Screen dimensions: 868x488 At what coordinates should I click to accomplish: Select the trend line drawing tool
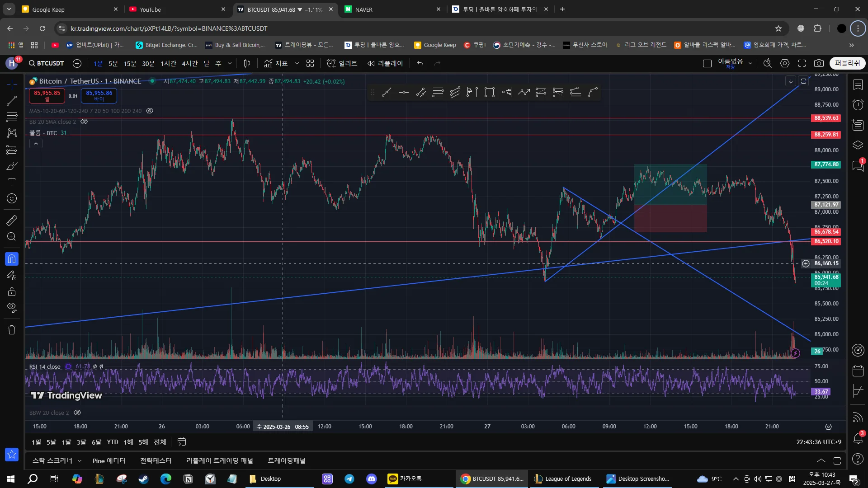pos(12,101)
